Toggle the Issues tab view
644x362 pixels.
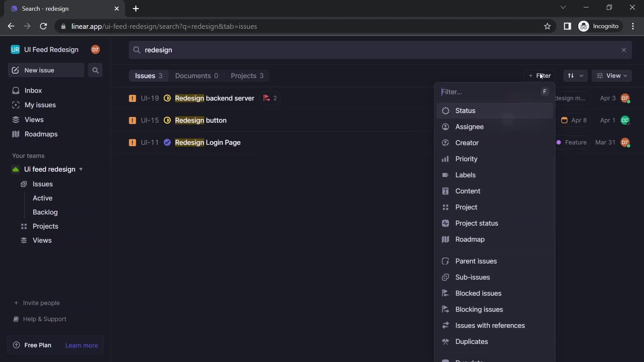click(x=148, y=75)
